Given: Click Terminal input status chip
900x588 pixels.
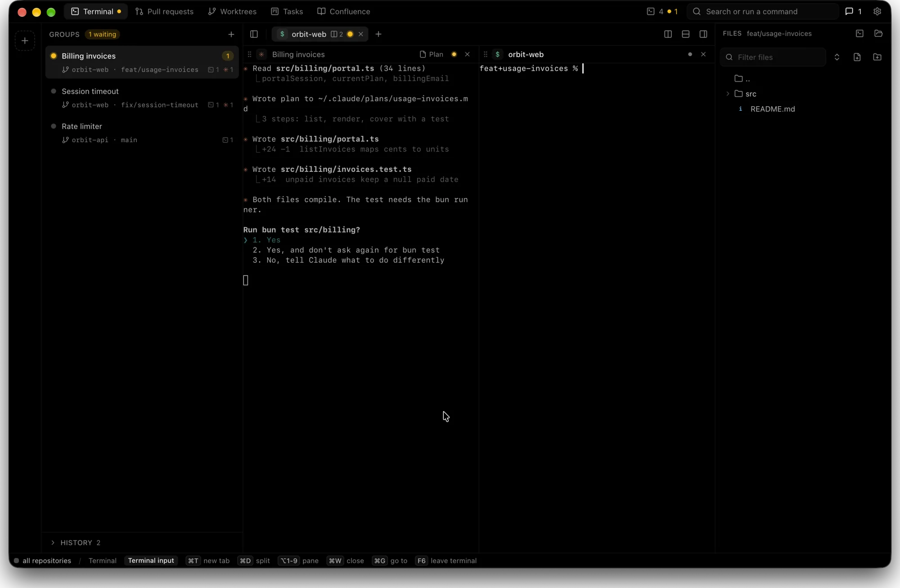Looking at the screenshot, I should [151, 561].
